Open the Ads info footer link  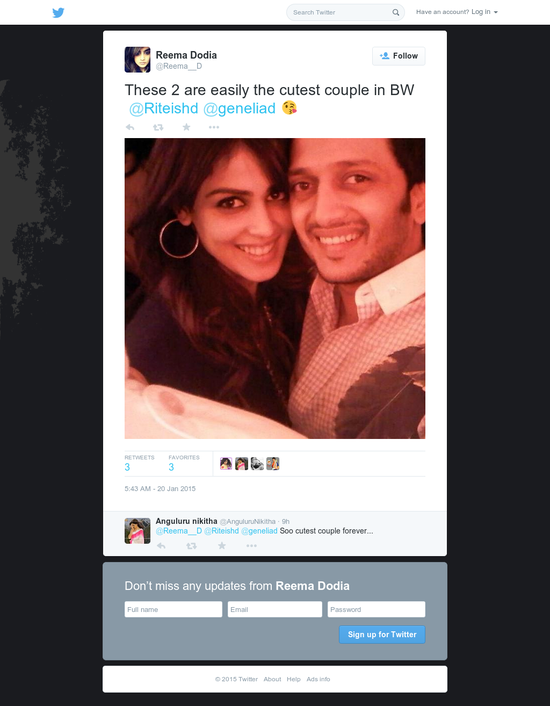pyautogui.click(x=318, y=679)
